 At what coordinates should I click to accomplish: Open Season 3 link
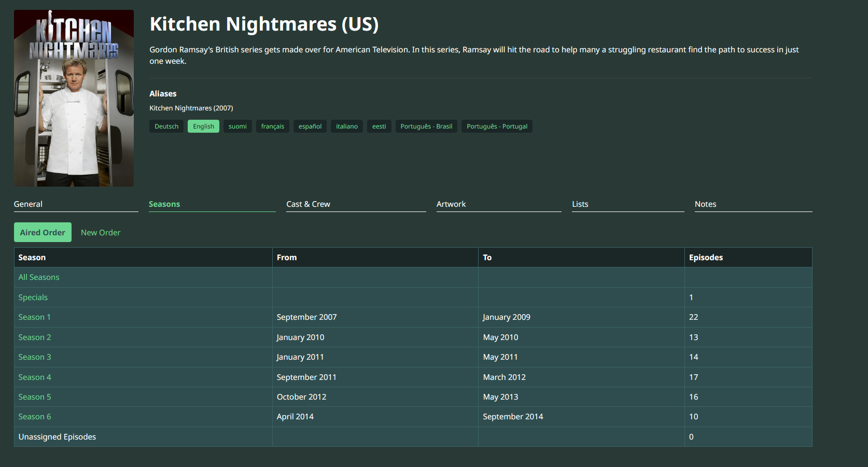coord(35,357)
